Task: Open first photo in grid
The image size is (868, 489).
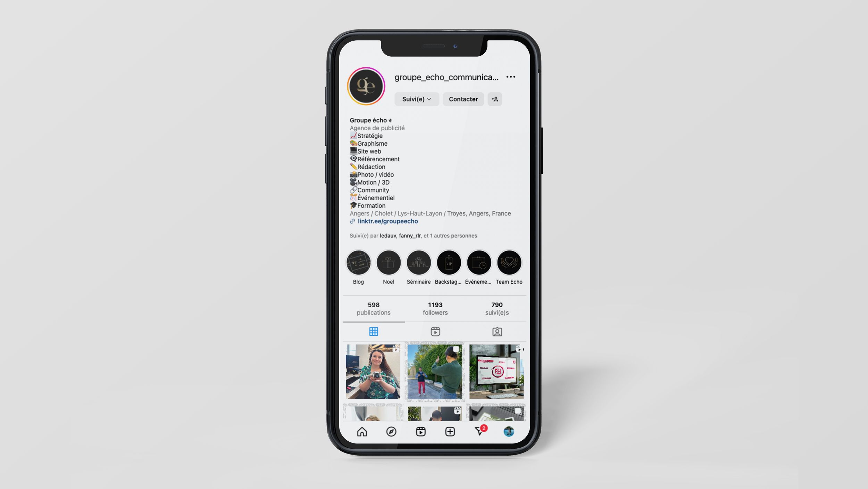Action: point(372,372)
